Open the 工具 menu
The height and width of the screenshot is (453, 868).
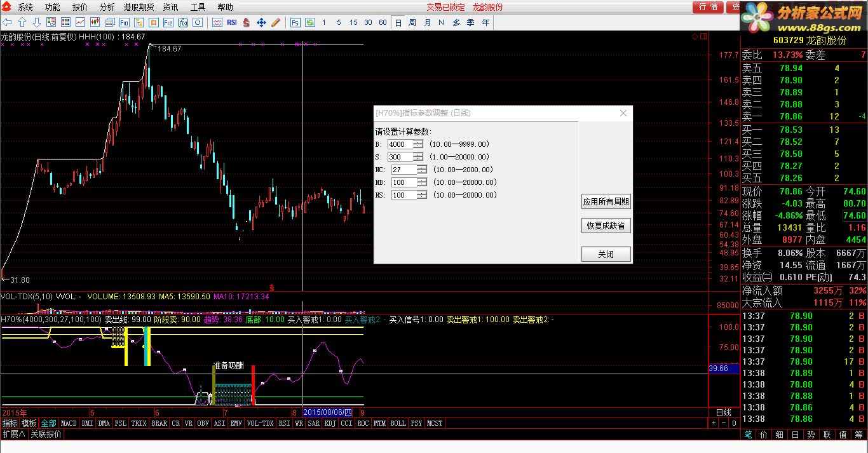(198, 7)
